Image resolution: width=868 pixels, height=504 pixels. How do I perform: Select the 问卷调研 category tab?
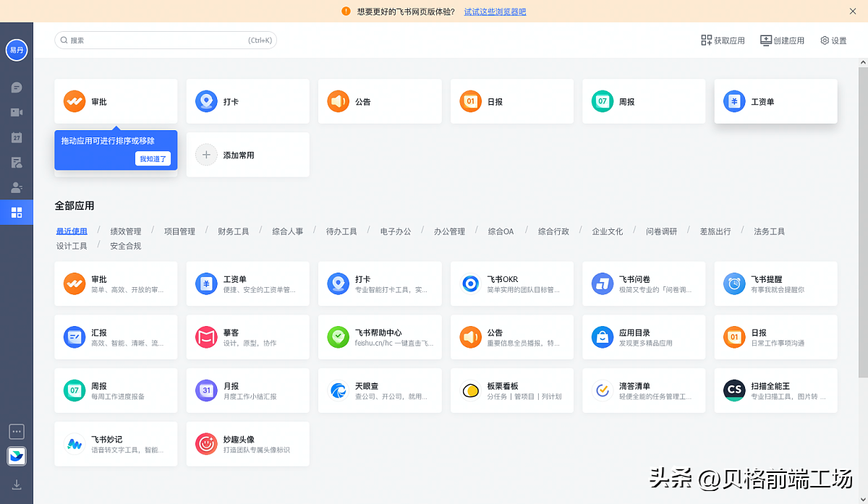coord(662,231)
